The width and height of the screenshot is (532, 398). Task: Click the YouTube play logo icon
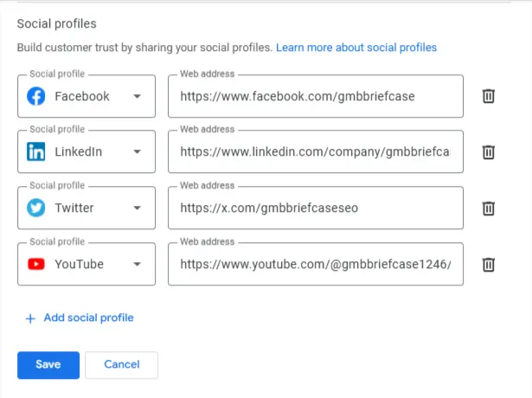[36, 264]
